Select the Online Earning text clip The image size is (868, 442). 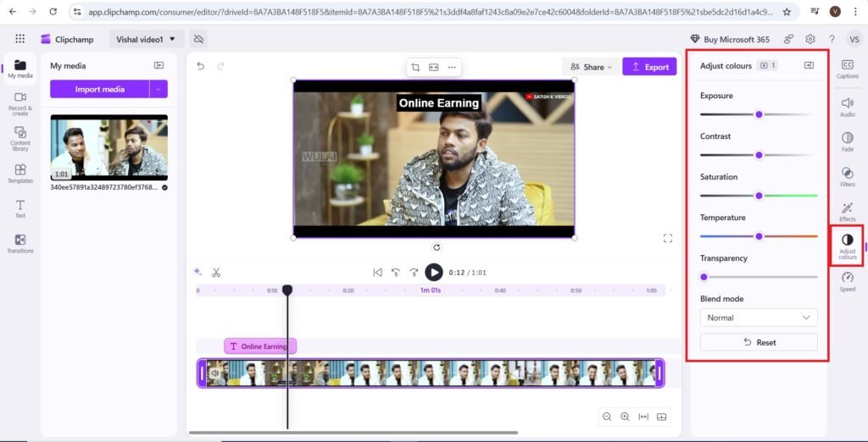tap(259, 346)
